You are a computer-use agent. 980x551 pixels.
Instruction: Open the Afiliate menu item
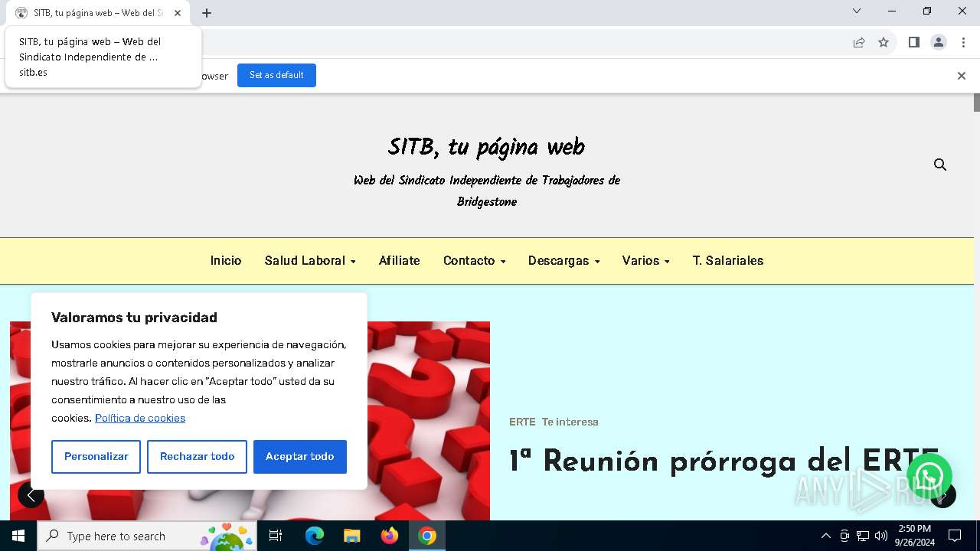[400, 261]
